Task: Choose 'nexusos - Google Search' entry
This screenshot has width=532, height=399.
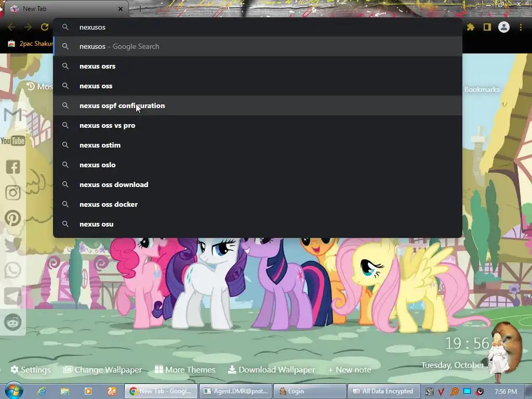Action: pos(258,46)
